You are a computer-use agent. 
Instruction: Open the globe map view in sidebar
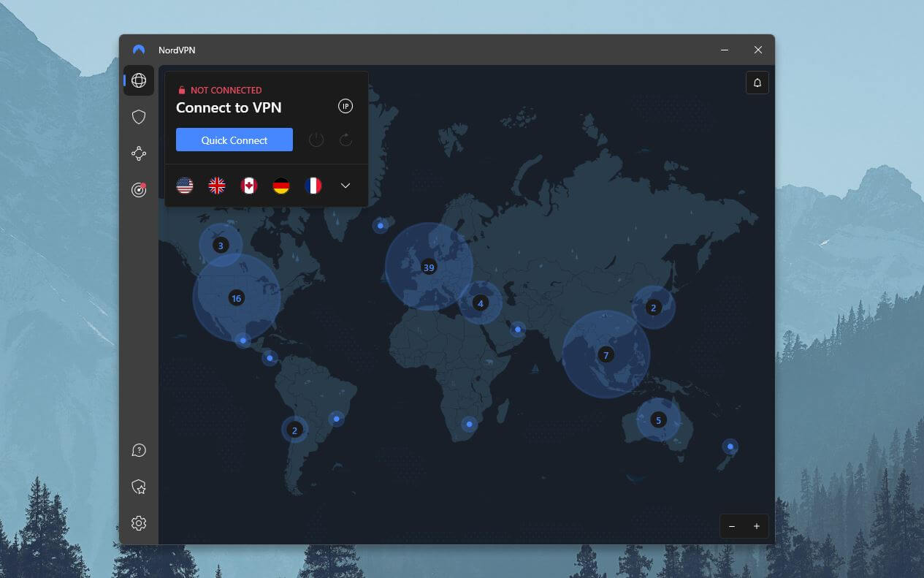click(x=139, y=80)
